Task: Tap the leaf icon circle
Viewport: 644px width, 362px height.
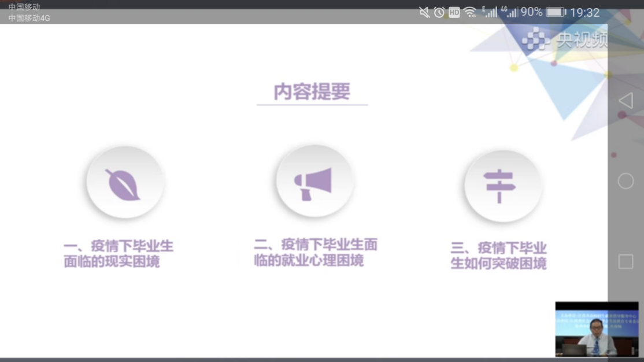Action: point(125,183)
